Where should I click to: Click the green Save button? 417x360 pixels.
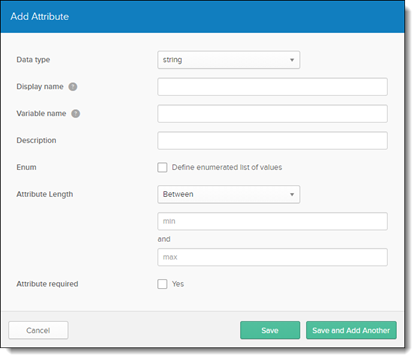(270, 330)
